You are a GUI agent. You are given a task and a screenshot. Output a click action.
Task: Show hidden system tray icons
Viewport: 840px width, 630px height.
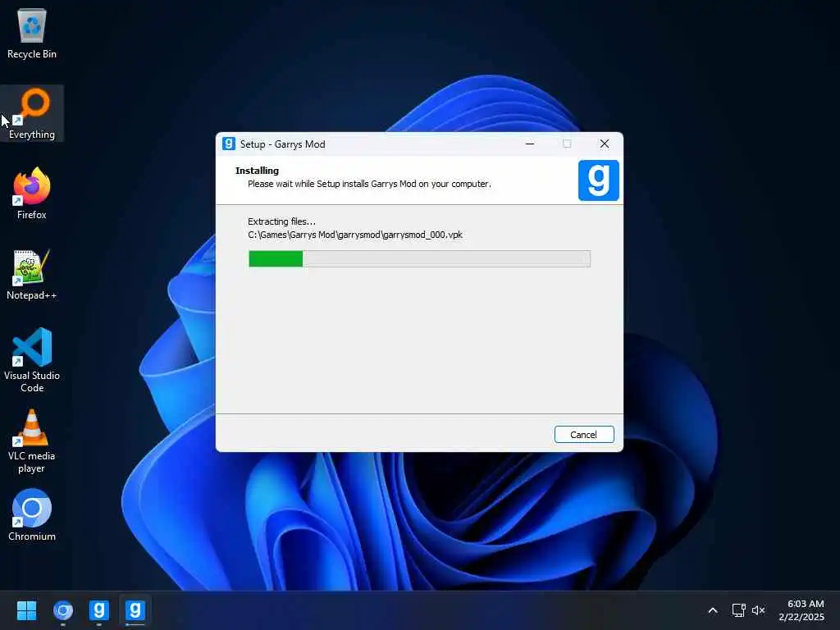click(x=713, y=610)
